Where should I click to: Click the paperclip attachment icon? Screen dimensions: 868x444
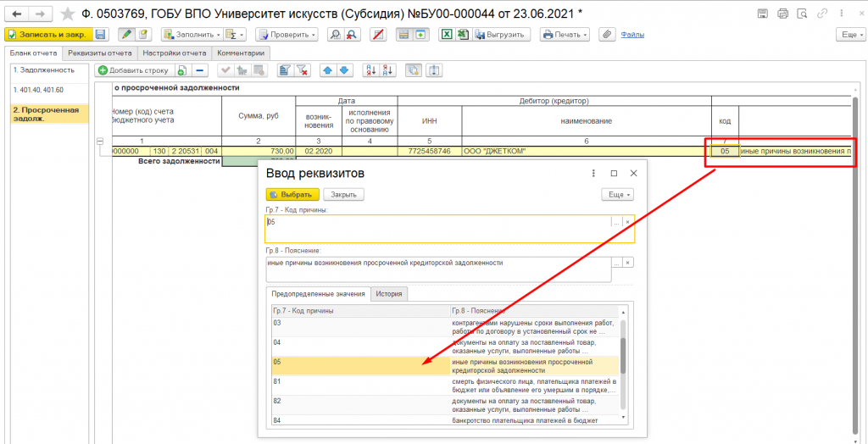[606, 35]
